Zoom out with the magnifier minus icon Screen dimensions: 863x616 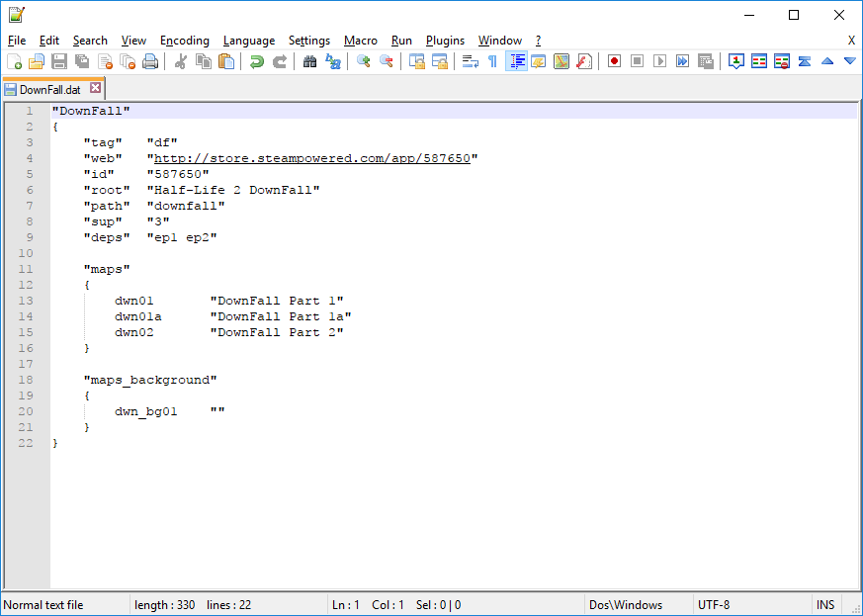386,61
